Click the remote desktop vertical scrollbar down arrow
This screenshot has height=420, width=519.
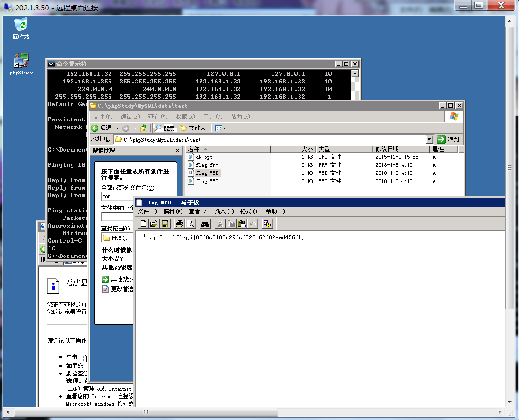click(x=510, y=402)
